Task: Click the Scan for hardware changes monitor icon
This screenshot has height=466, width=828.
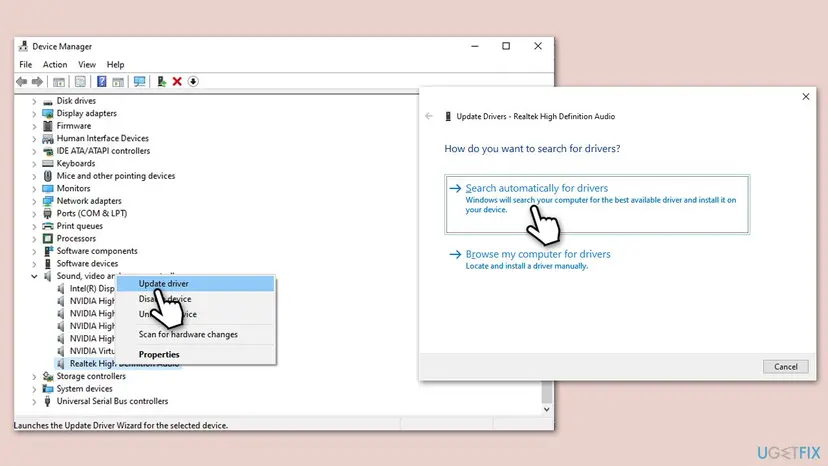Action: [139, 81]
